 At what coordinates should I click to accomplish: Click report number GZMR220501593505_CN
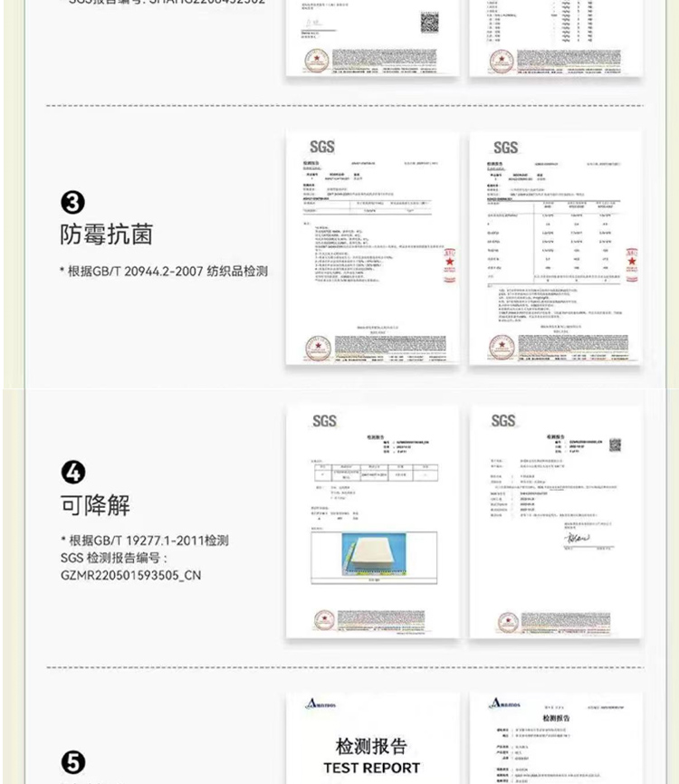(129, 575)
